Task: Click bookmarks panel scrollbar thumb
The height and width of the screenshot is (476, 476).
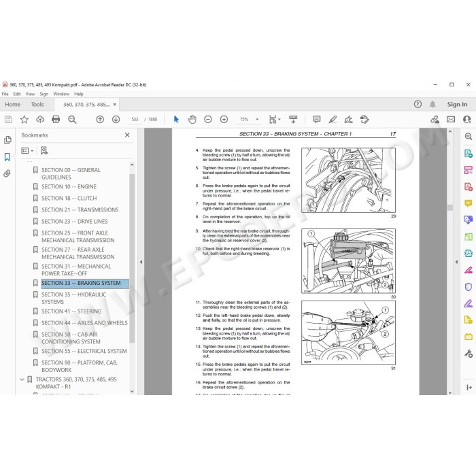Action: click(x=132, y=258)
